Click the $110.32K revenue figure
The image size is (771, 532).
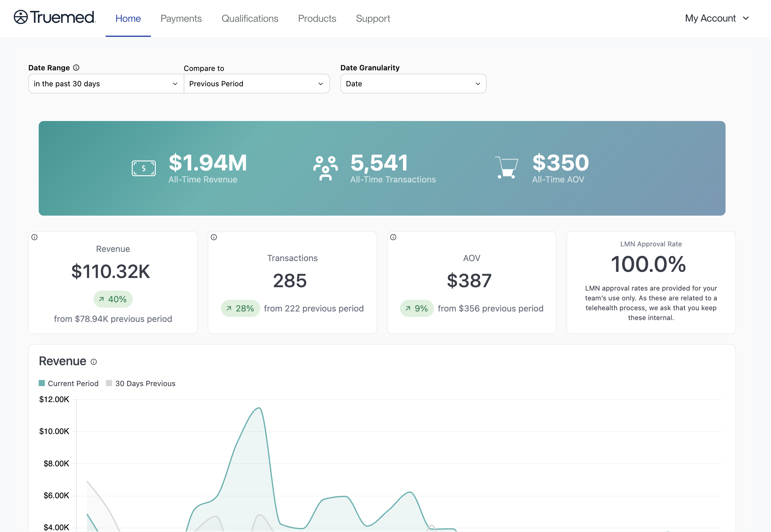pyautogui.click(x=111, y=271)
